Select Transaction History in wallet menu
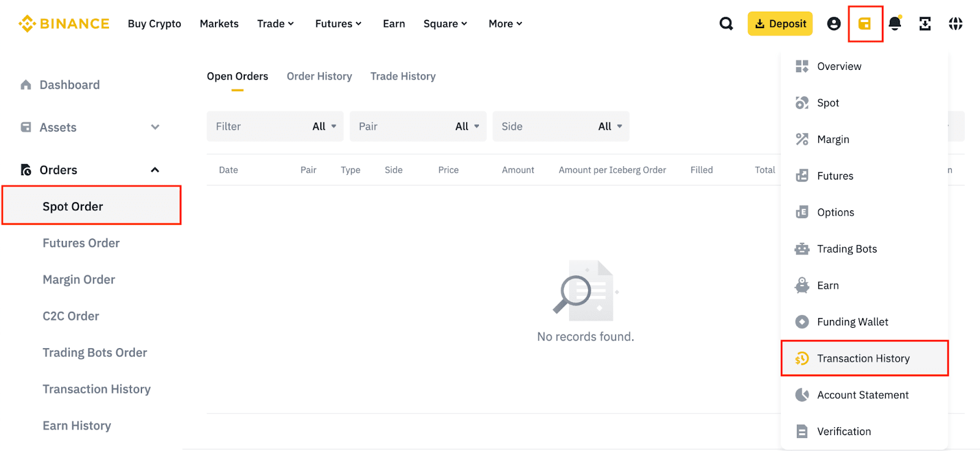The height and width of the screenshot is (451, 980). coord(863,358)
